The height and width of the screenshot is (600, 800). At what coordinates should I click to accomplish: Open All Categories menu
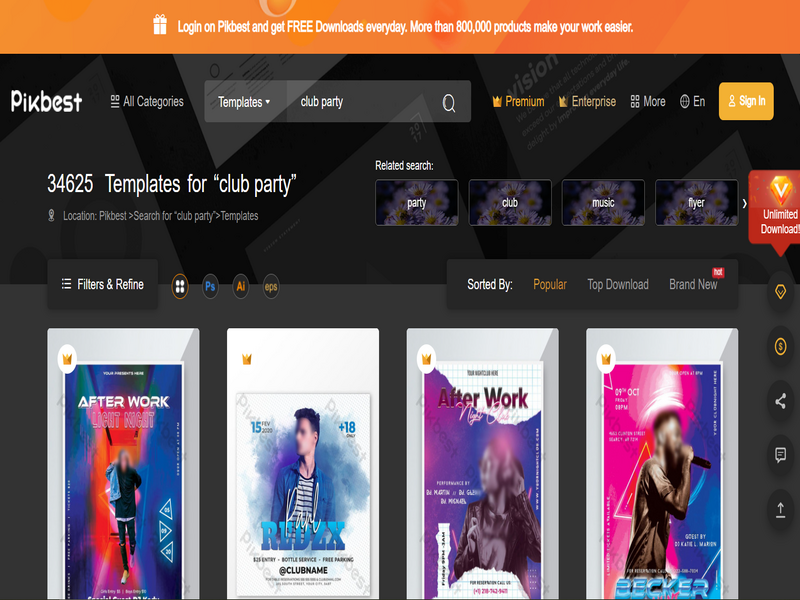(147, 102)
